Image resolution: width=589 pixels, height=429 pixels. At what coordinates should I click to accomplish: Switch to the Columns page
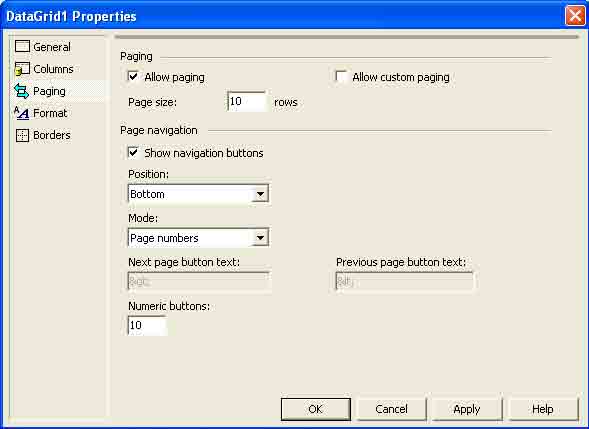coord(53,69)
